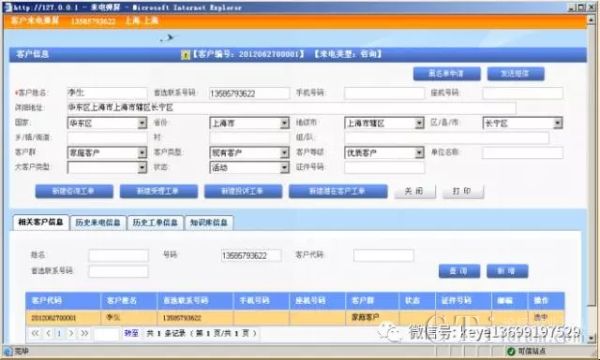Image resolution: width=600 pixels, height=360 pixels.
Task: Go to the previous page arrow
Action: [x=48, y=333]
